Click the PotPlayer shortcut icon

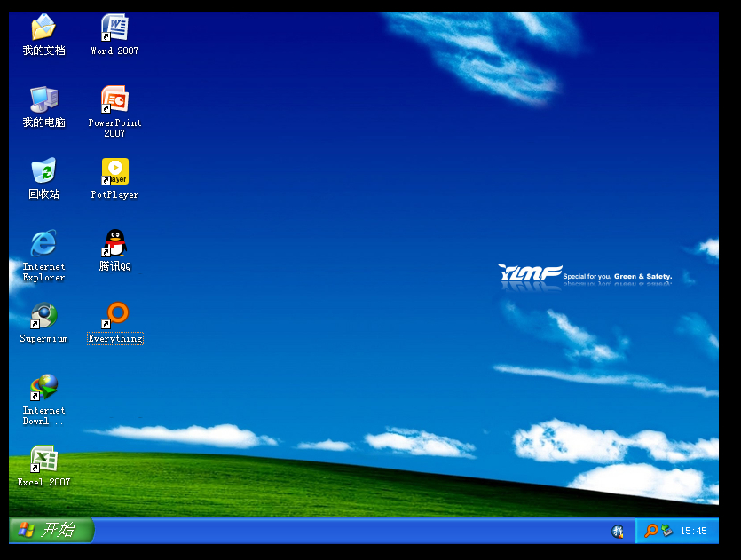click(x=114, y=171)
